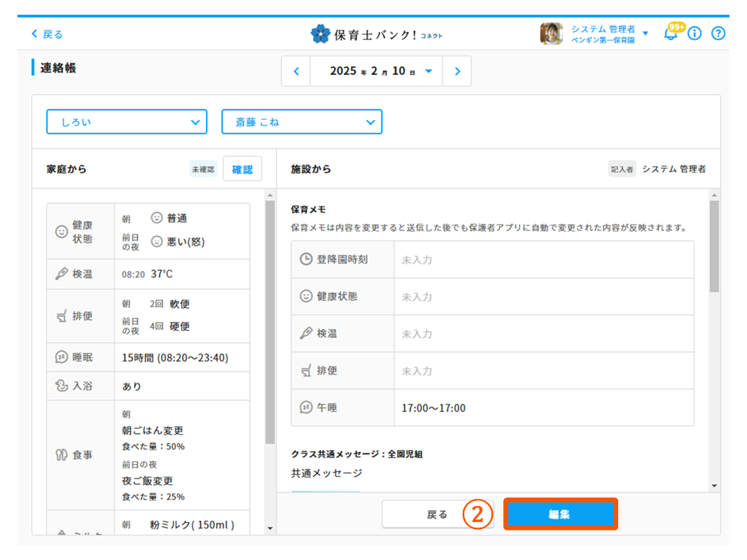Click the help question mark icon
The height and width of the screenshot is (560, 747).
pyautogui.click(x=718, y=34)
